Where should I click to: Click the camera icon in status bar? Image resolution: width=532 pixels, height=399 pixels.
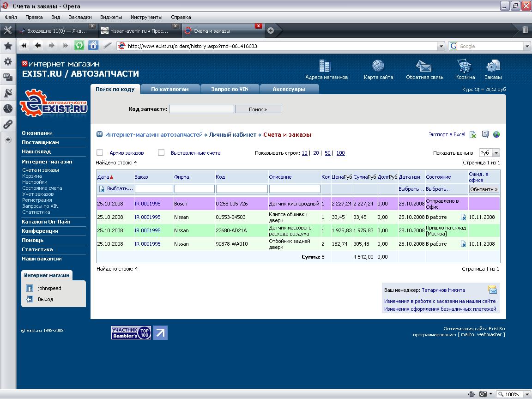pos(483,394)
